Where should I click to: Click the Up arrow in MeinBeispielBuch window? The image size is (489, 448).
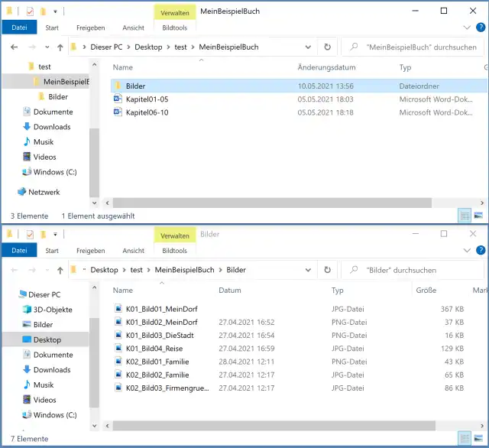60,47
